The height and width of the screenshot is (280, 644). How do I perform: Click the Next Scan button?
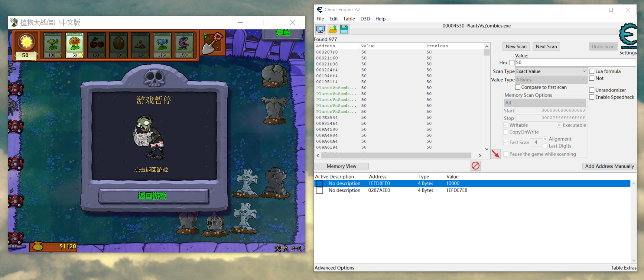[x=546, y=46]
